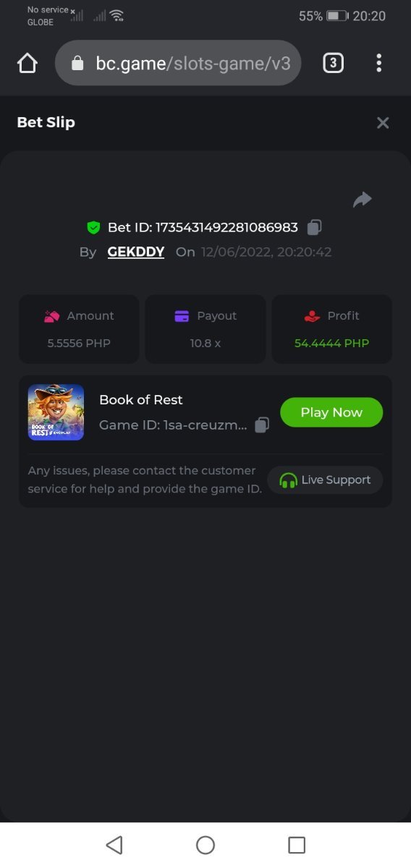This screenshot has width=411, height=868.
Task: Contact Live Support
Action: 325,480
